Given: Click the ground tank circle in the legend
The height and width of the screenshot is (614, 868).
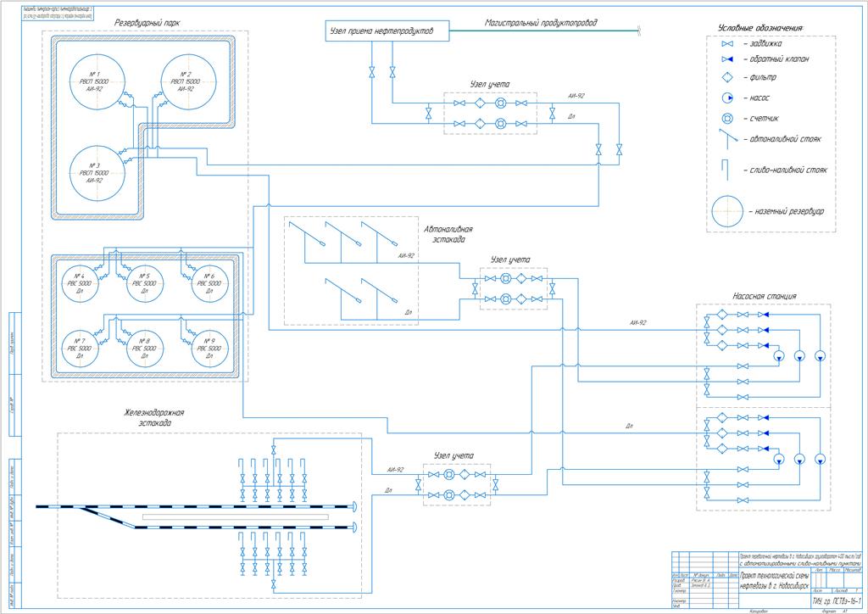Looking at the screenshot, I should (727, 211).
